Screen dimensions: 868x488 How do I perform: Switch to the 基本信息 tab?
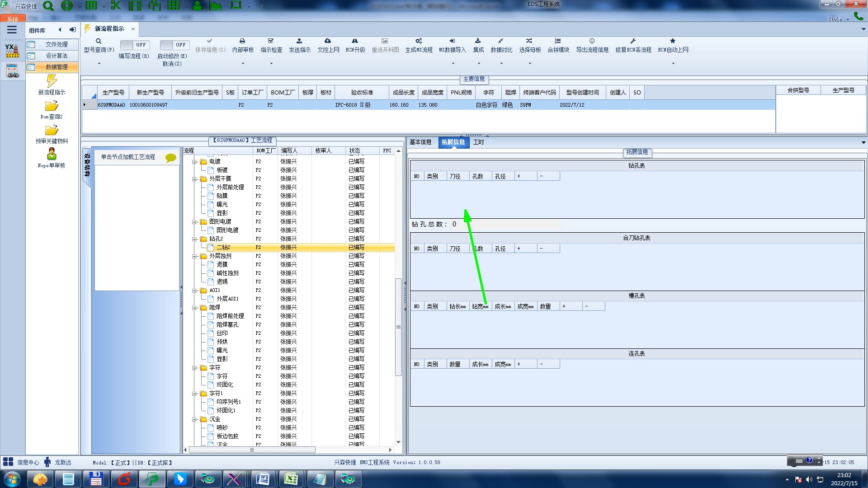tap(420, 142)
